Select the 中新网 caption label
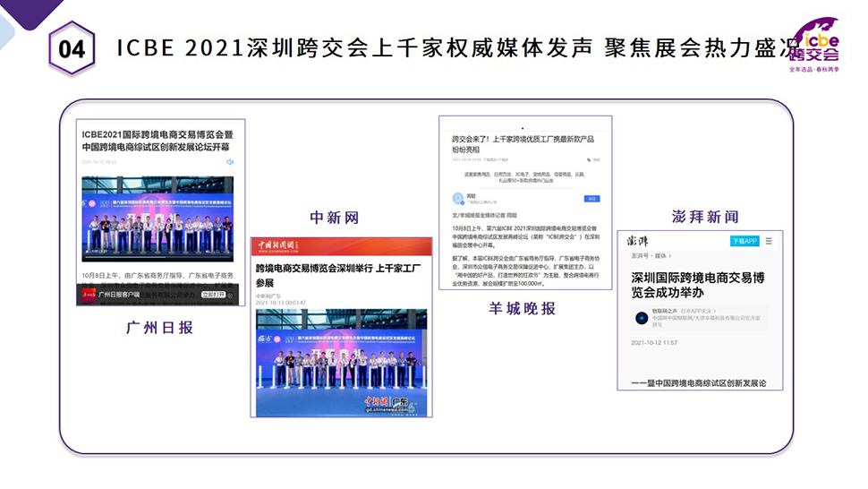 (335, 218)
